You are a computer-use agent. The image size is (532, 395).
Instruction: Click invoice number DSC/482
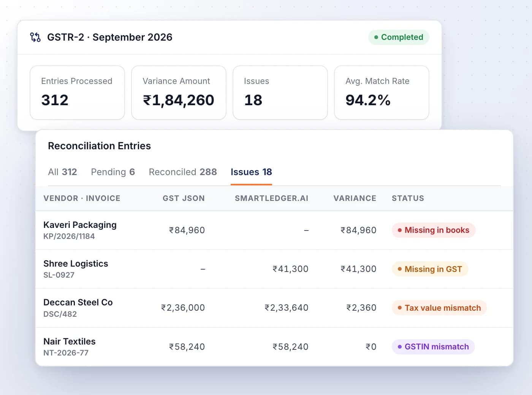point(60,314)
